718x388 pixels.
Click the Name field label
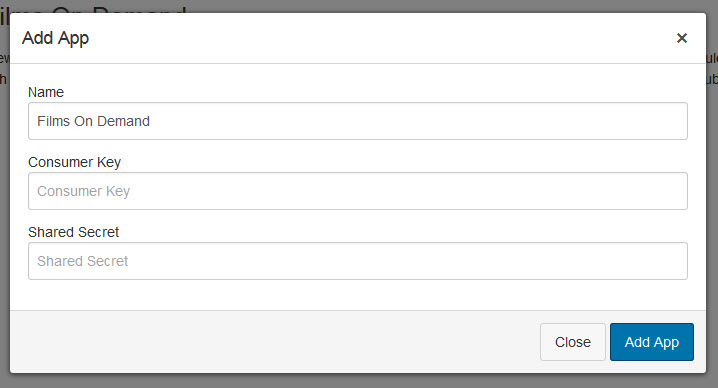pyautogui.click(x=46, y=92)
